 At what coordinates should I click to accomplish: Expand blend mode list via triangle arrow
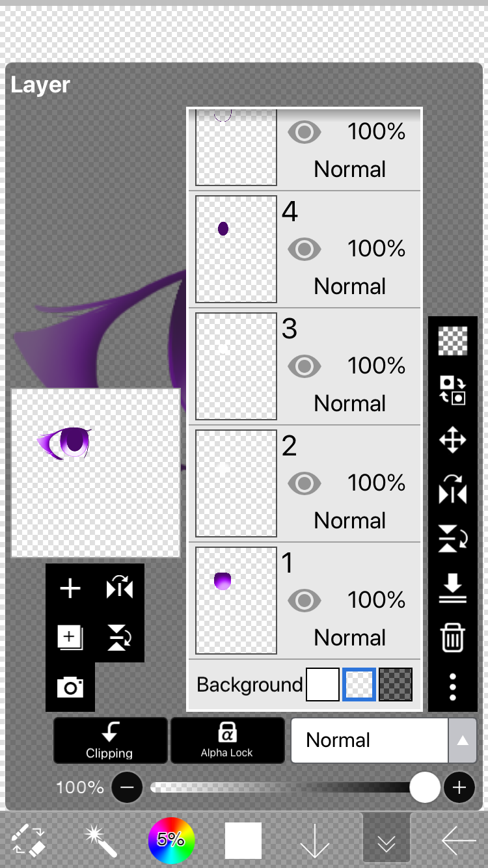tap(463, 740)
